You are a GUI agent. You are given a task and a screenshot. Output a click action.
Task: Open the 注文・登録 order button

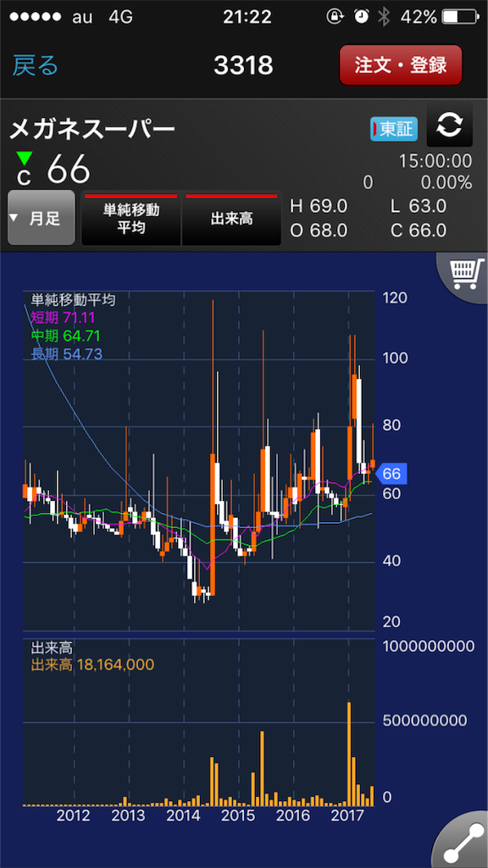[401, 64]
